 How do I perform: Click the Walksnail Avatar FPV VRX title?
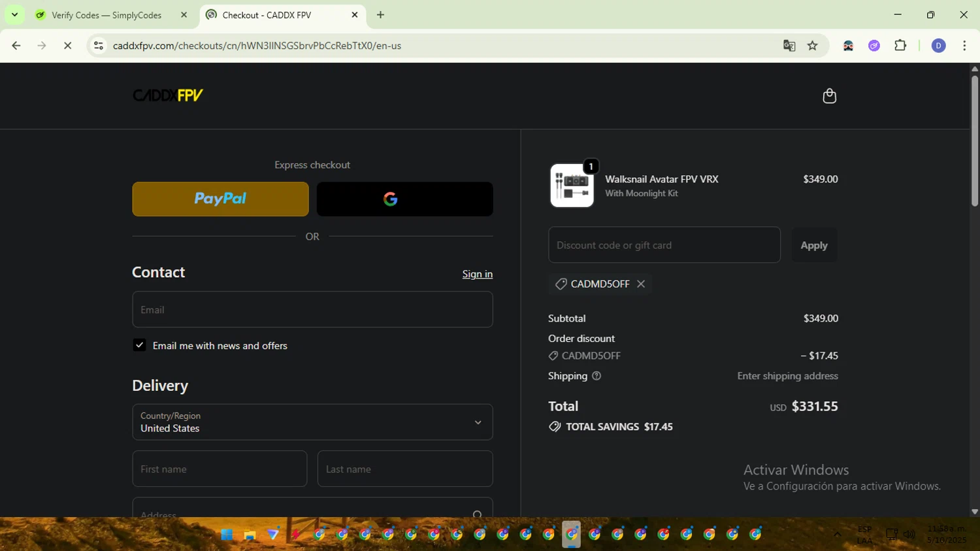662,179
